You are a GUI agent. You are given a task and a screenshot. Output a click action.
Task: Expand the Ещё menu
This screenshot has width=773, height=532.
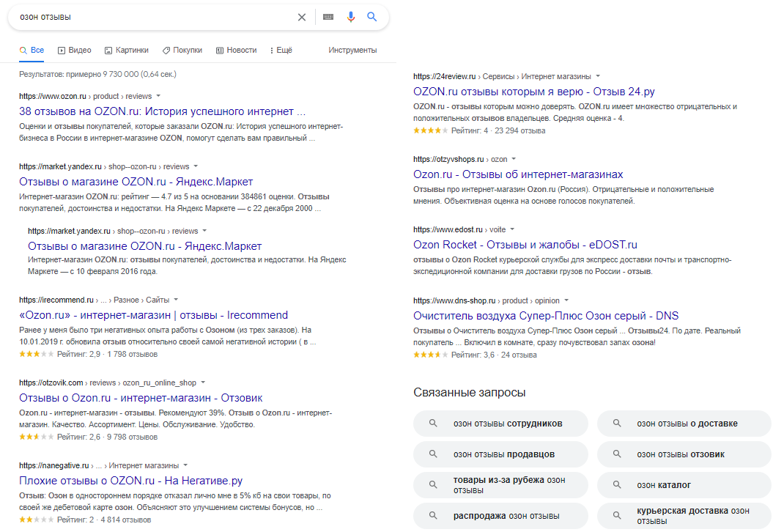tap(281, 51)
